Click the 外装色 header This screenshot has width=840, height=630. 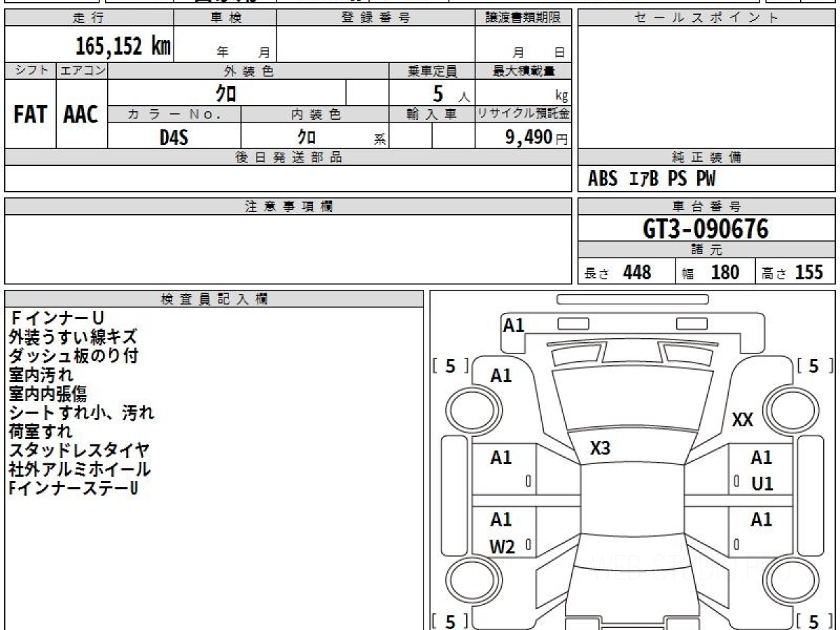click(248, 70)
